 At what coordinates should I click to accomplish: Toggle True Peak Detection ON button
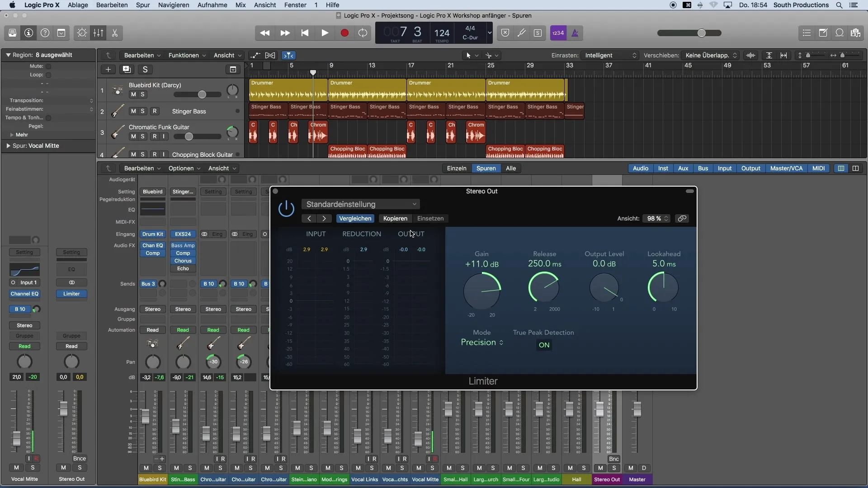[543, 344]
